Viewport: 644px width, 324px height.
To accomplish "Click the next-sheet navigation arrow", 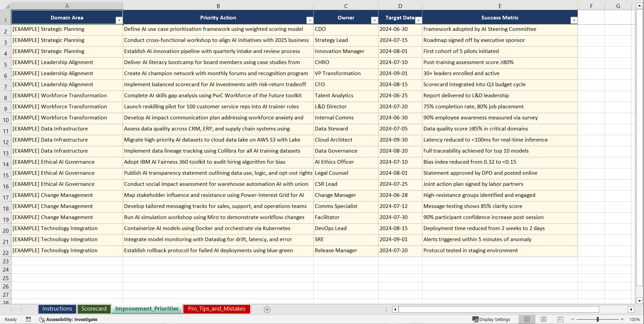I will tap(21, 309).
